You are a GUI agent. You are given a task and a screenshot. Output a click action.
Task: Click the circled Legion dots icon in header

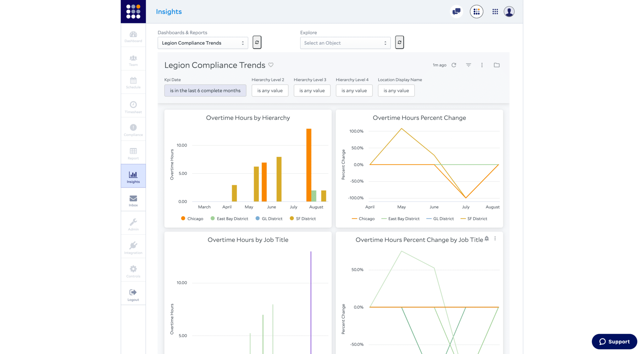[476, 12]
